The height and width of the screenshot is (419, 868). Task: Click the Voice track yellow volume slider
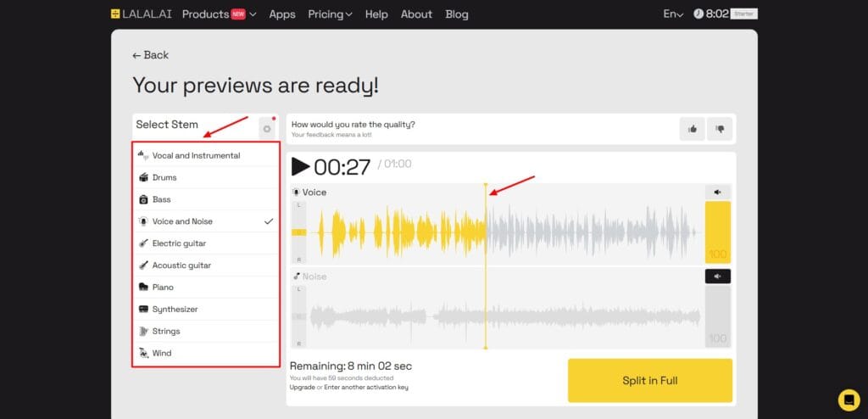(x=718, y=232)
